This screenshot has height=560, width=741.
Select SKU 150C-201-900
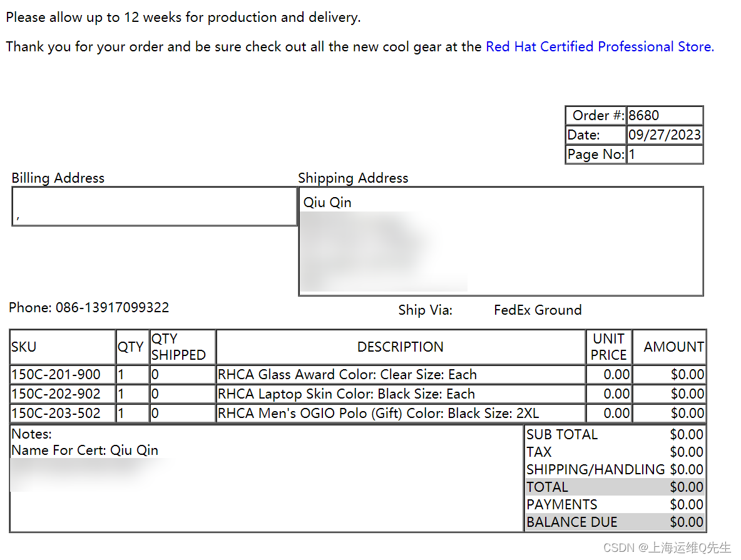pos(56,374)
